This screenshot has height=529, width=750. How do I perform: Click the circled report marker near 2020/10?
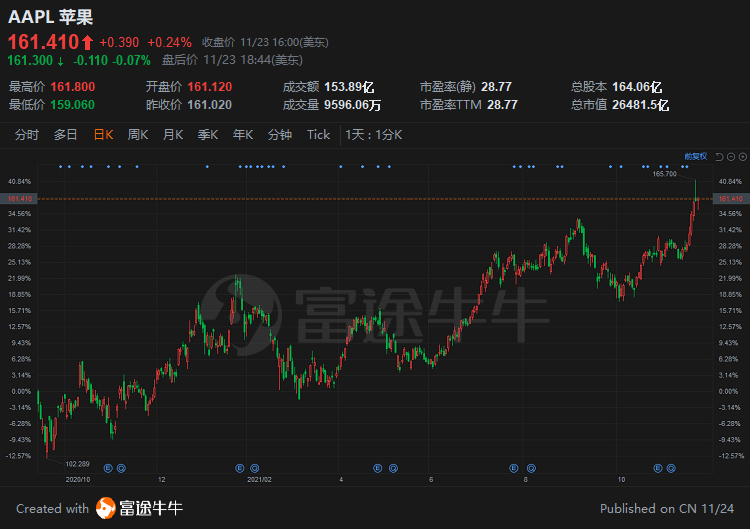coord(121,468)
